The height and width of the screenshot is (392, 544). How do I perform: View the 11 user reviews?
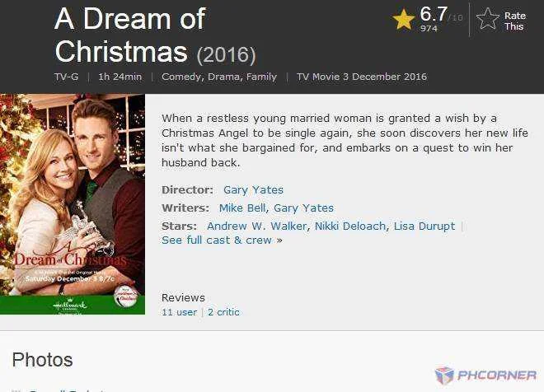(x=179, y=312)
